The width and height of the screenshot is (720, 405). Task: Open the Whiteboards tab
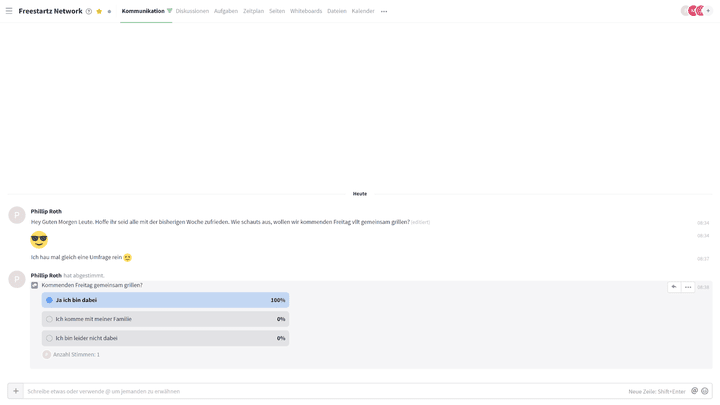(306, 11)
